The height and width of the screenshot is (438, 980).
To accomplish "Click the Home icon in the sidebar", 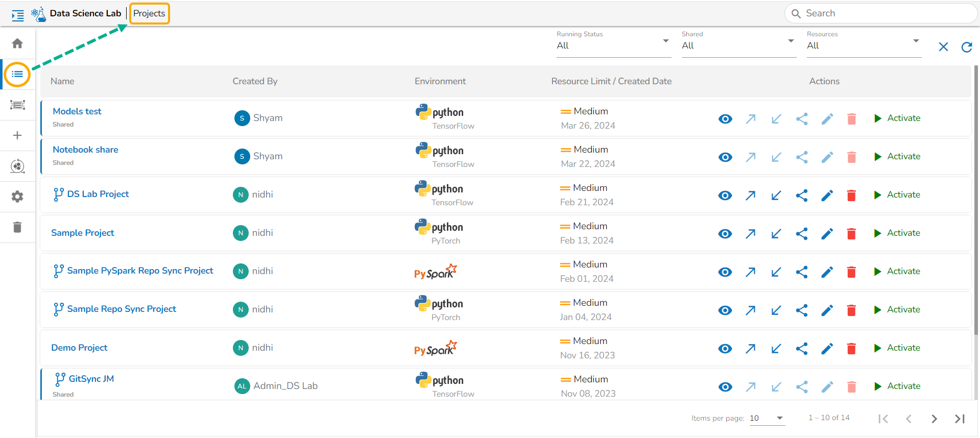I will click(17, 43).
